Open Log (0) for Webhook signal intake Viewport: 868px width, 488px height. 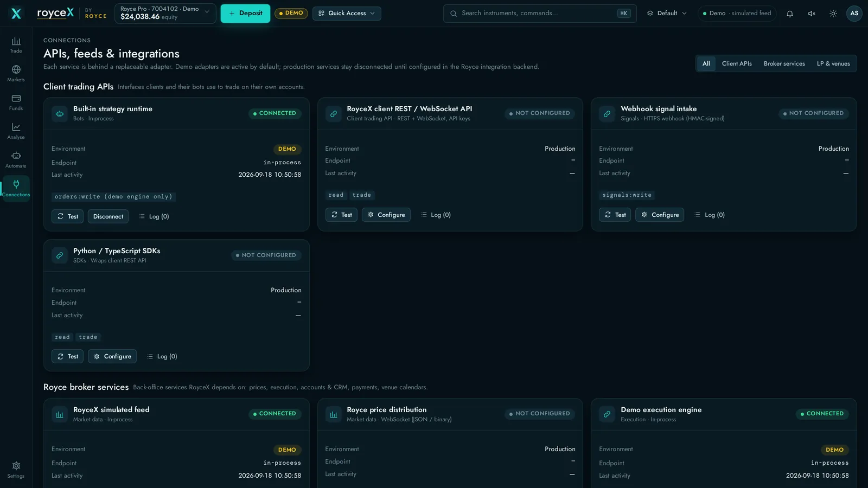point(710,215)
